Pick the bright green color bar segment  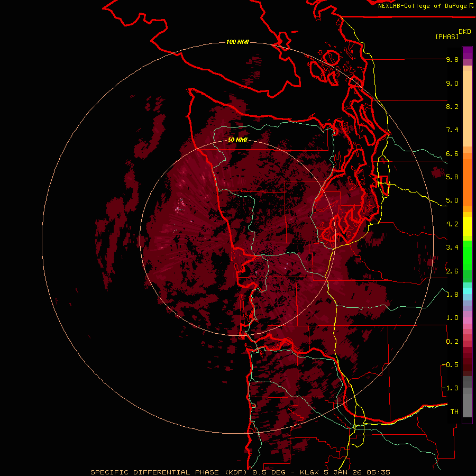[x=467, y=256]
